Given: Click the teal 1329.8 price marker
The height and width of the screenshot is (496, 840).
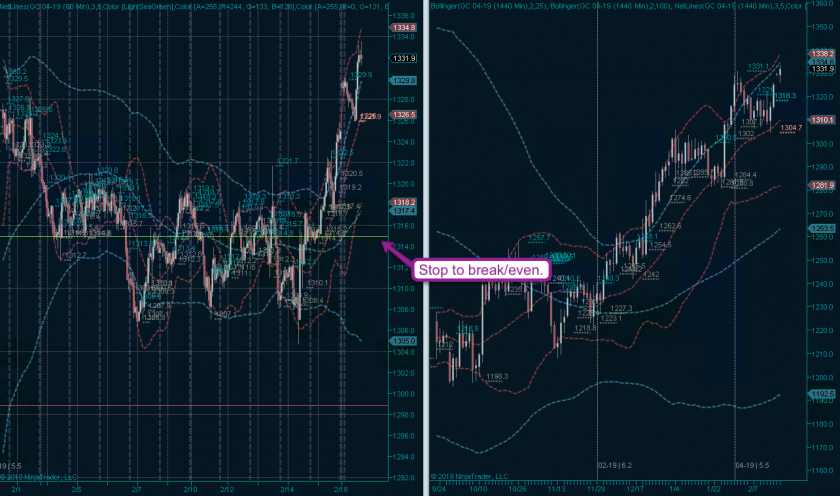Looking at the screenshot, I should (x=403, y=81).
